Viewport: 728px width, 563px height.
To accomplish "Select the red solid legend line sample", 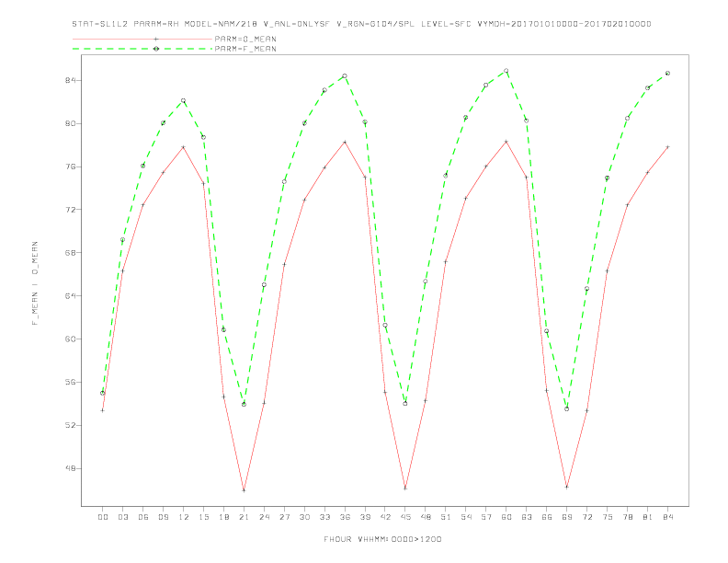I will click(142, 39).
